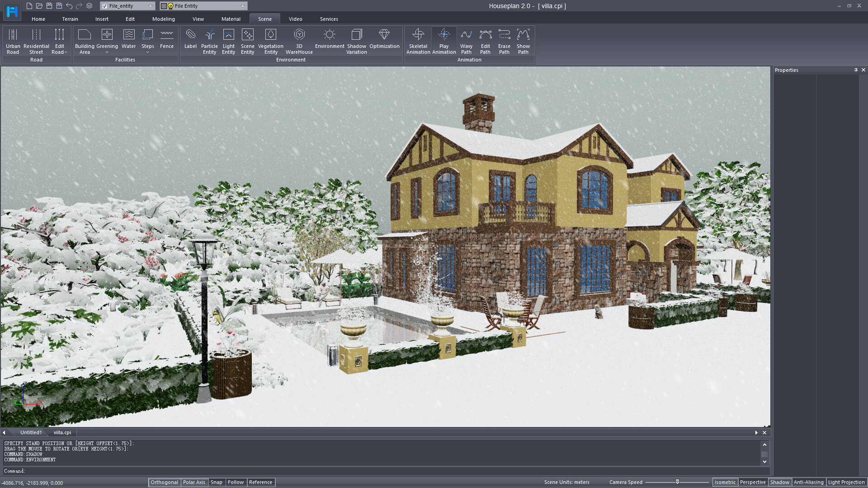Open the File Entity dropdown list

[x=242, y=6]
